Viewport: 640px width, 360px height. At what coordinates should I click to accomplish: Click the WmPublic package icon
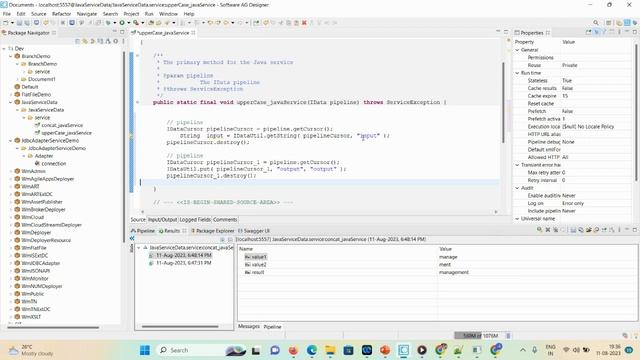pos(17,293)
